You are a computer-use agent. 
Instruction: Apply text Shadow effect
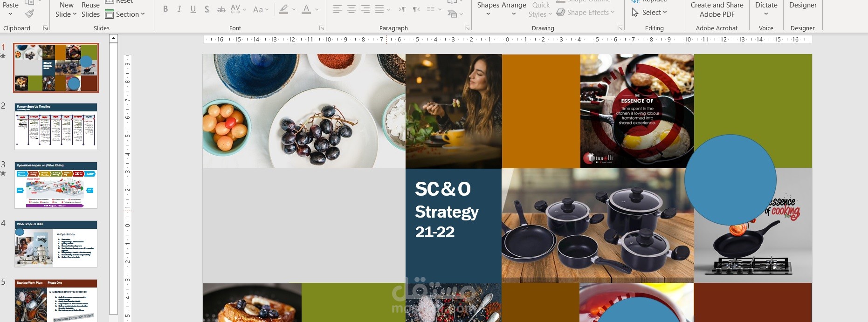coord(207,9)
